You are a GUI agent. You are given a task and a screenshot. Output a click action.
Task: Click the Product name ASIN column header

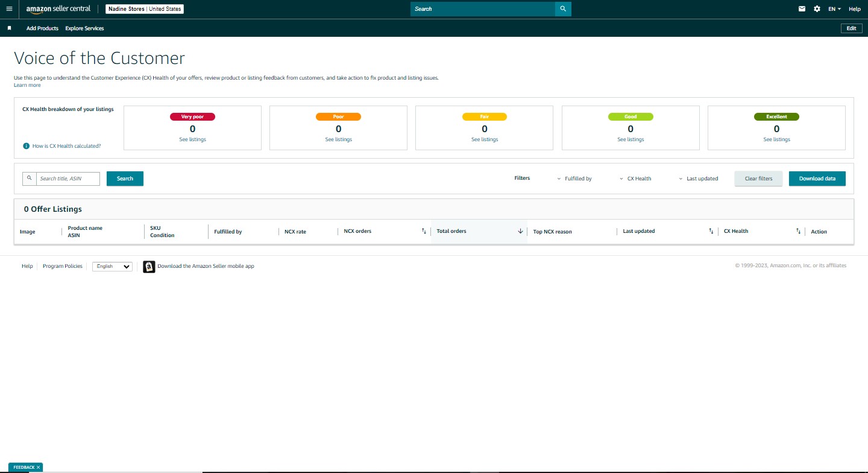85,232
